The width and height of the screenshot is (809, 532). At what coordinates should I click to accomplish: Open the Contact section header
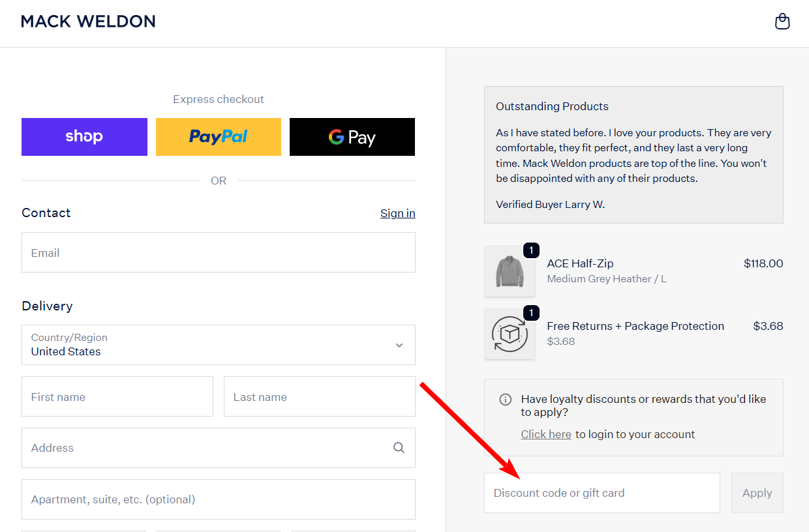coord(46,213)
